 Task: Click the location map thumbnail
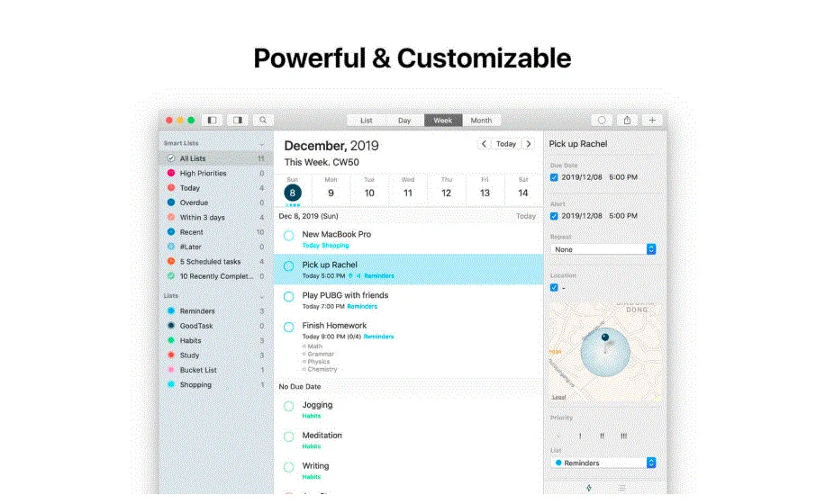pyautogui.click(x=604, y=352)
